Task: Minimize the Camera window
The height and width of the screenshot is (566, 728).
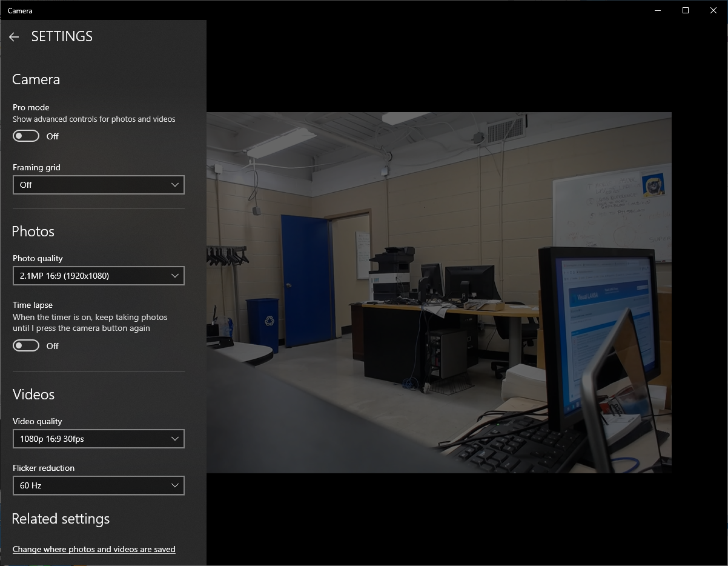Action: pos(658,10)
